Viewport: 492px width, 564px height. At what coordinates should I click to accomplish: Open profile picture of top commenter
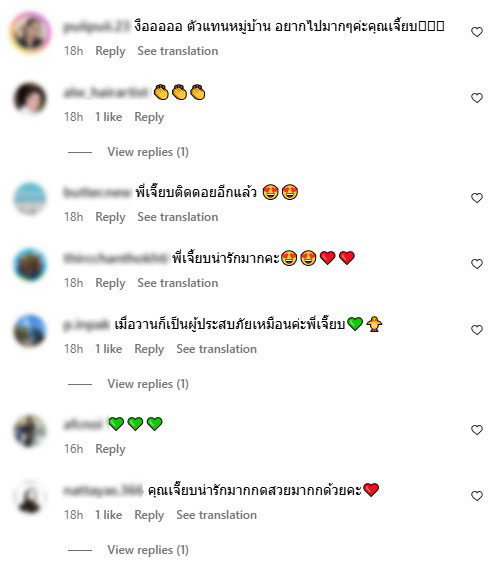pyautogui.click(x=30, y=32)
